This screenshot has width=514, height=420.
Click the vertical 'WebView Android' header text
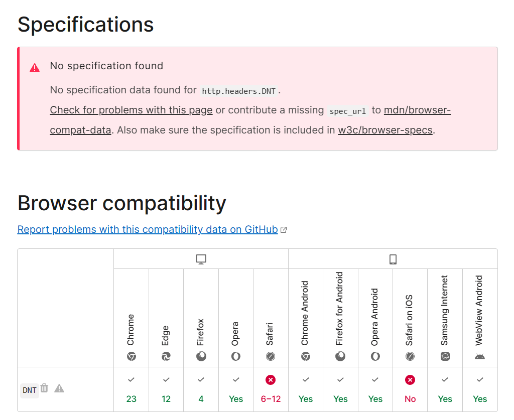[479, 310]
